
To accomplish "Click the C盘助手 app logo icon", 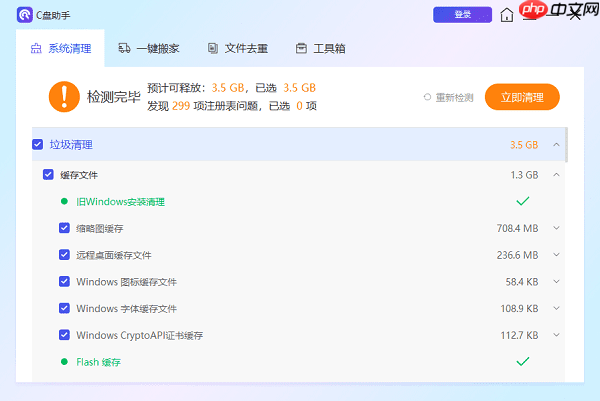I will pyautogui.click(x=24, y=15).
